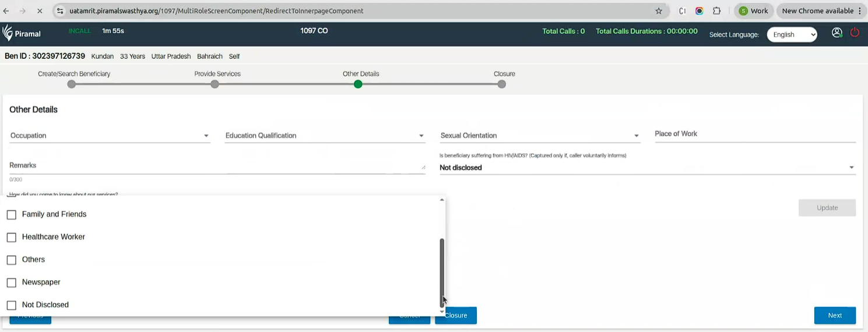
Task: Go to Provide Services step
Action: (215, 84)
